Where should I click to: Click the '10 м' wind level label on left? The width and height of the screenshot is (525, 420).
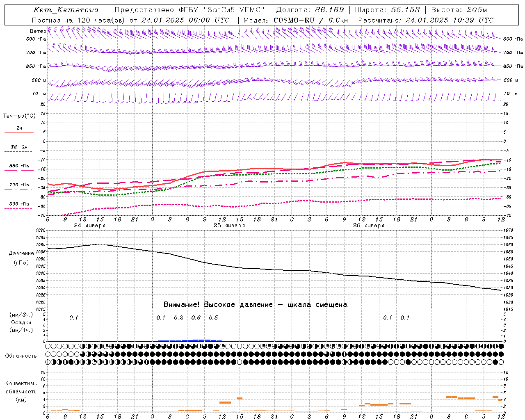click(39, 94)
